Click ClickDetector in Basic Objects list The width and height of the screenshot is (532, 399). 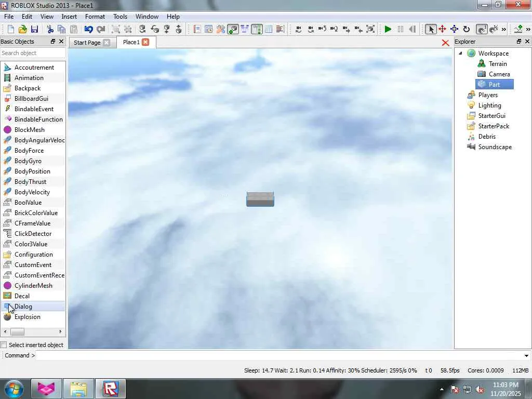pos(33,234)
